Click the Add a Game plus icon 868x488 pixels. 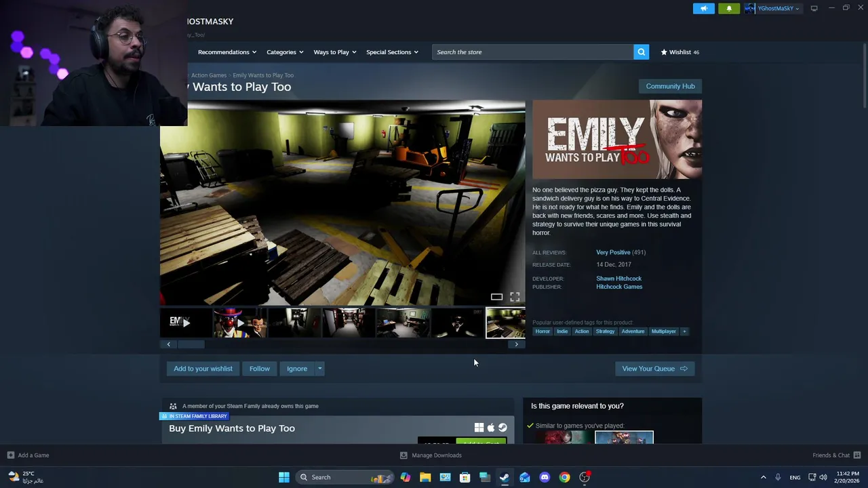[10, 455]
